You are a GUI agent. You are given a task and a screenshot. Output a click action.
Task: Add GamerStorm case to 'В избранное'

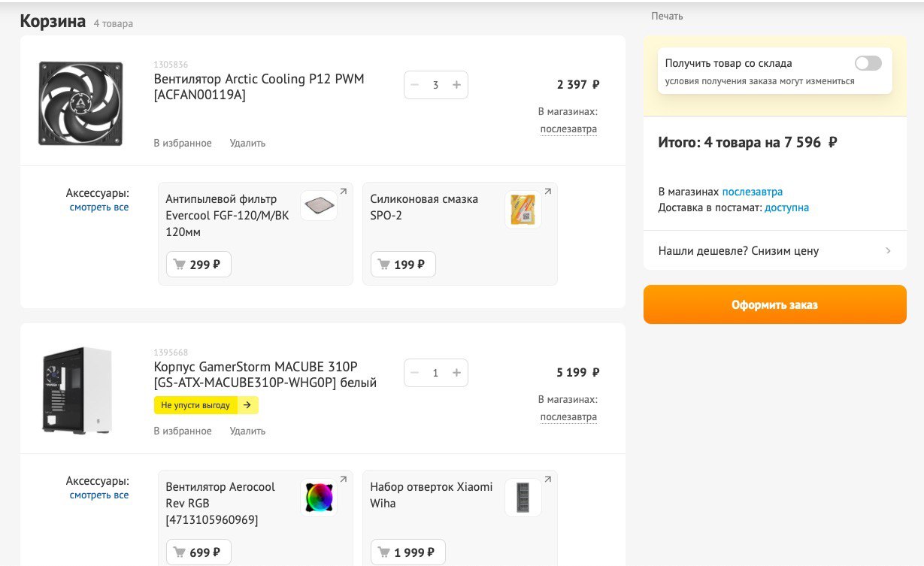(183, 431)
